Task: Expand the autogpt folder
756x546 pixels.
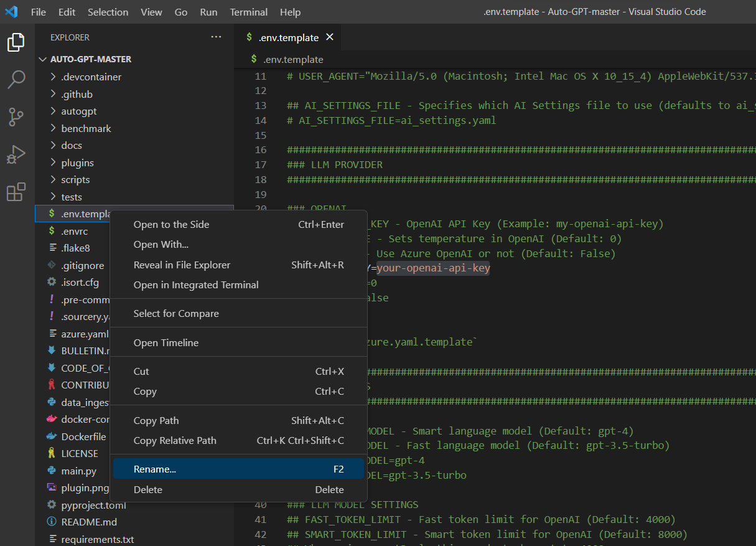Action: pos(78,111)
